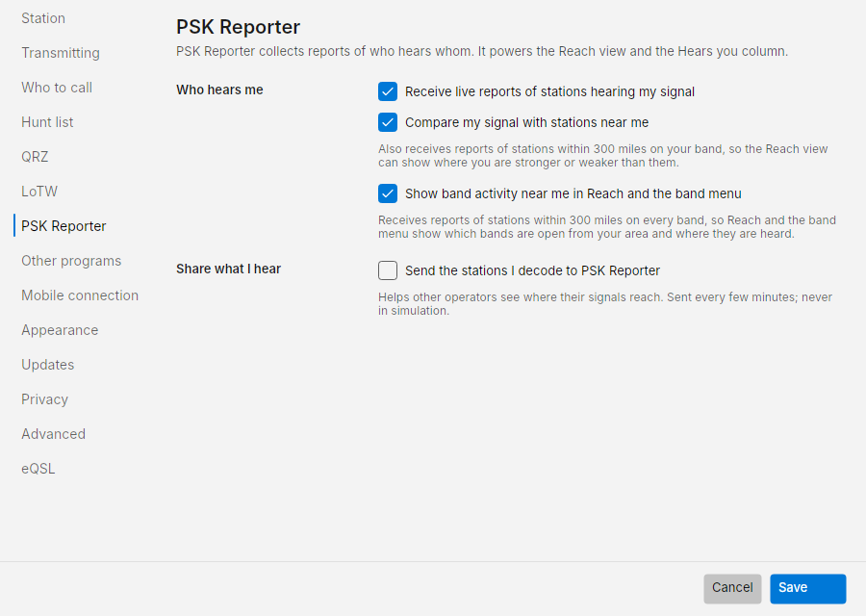This screenshot has height=616, width=866.
Task: Switch to QRZ settings
Action: coord(35,157)
